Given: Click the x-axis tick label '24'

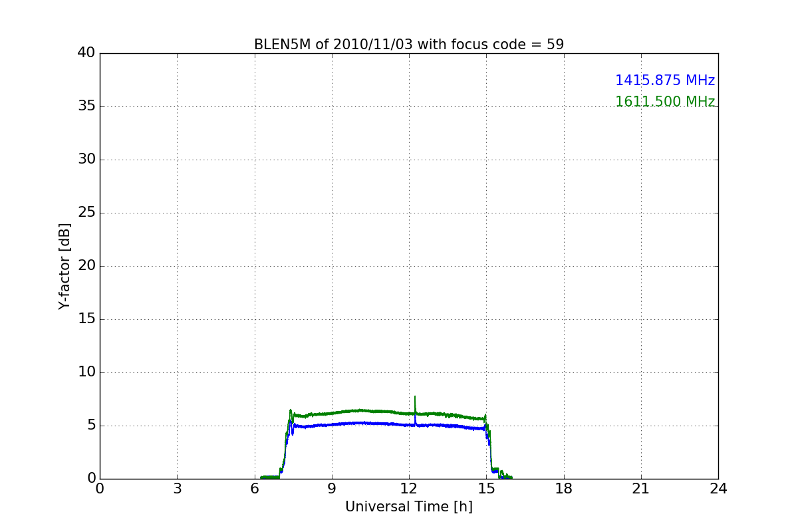Looking at the screenshot, I should [718, 489].
